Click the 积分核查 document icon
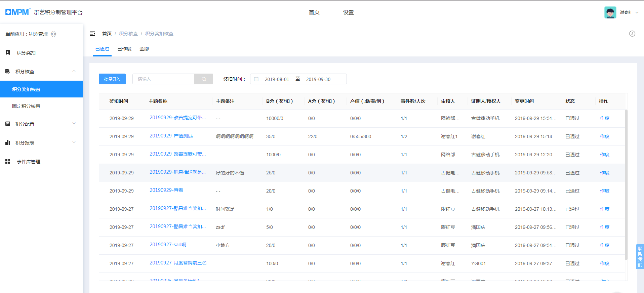The image size is (644, 293). click(8, 71)
